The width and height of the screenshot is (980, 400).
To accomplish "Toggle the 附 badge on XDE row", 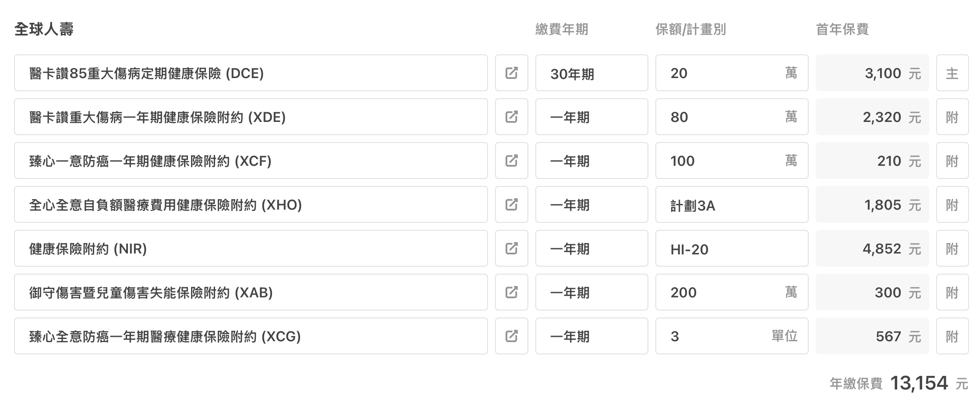I will pyautogui.click(x=952, y=117).
